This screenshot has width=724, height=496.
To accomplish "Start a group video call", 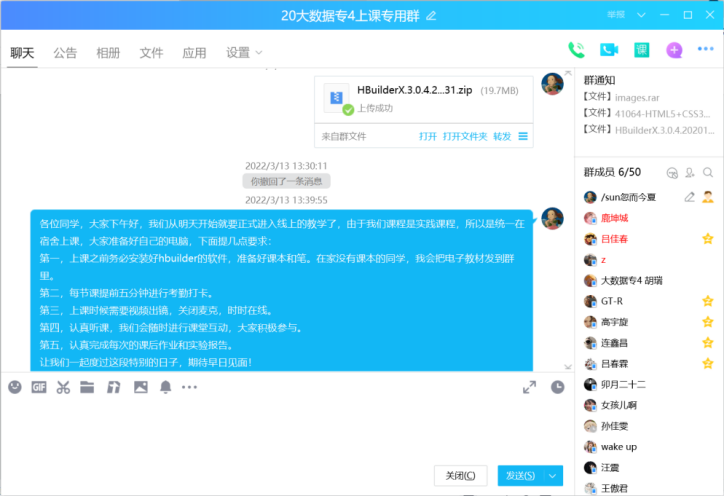I will (608, 50).
